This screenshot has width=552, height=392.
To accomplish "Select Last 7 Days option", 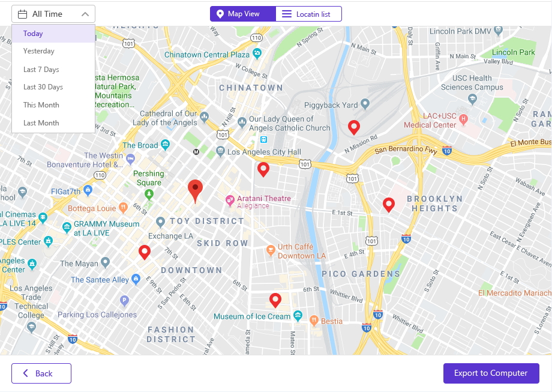I will (53, 70).
